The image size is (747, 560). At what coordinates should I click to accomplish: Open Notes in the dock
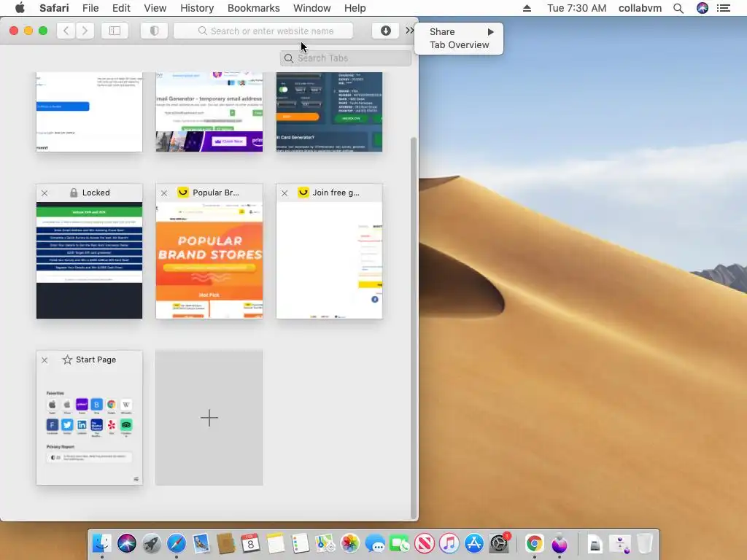275,543
